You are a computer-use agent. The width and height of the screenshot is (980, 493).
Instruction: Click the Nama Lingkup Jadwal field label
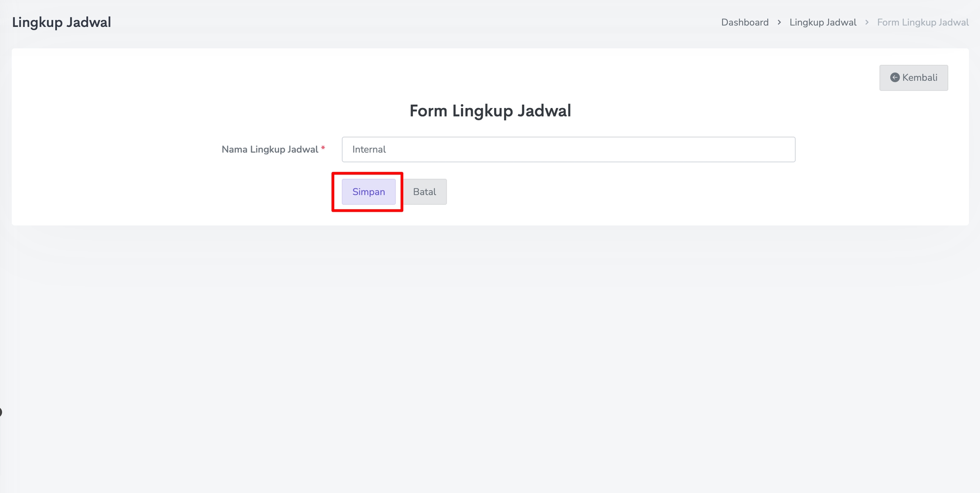click(270, 149)
